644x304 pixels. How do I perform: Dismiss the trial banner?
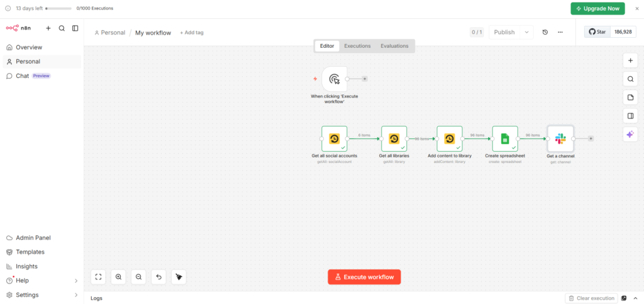point(637,8)
